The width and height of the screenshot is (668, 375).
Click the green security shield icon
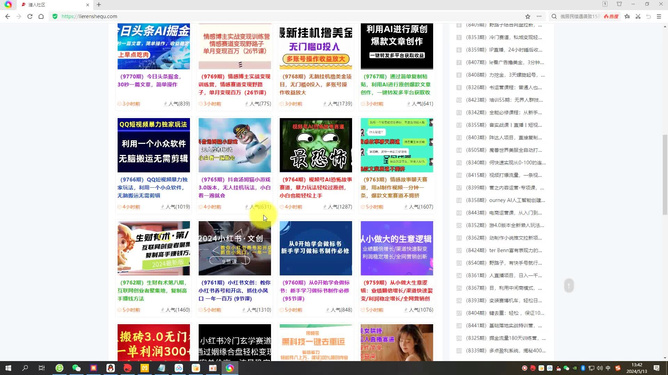55,16
